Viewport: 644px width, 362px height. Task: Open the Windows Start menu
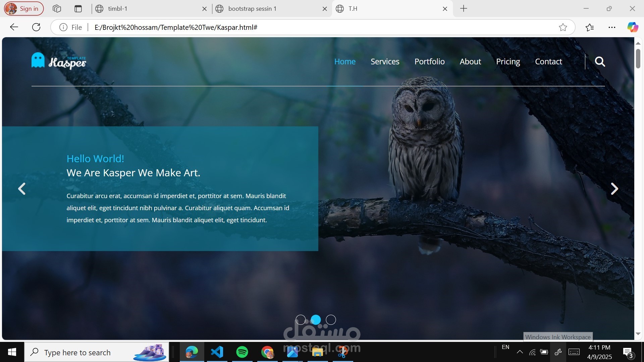[12, 352]
